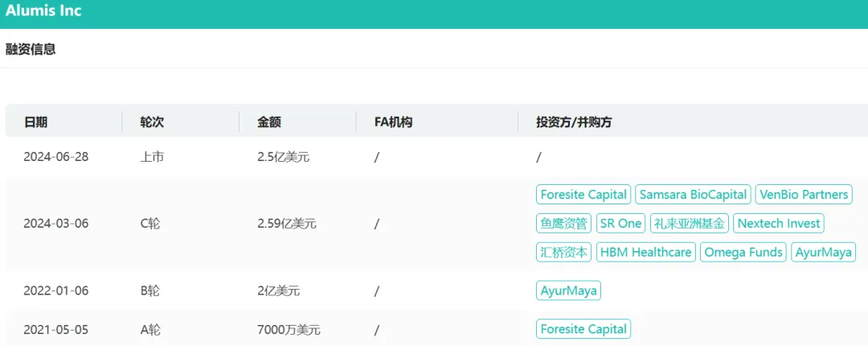Click the Foresite Capital tag in the C轮 row
The width and height of the screenshot is (868, 346).
point(583,195)
